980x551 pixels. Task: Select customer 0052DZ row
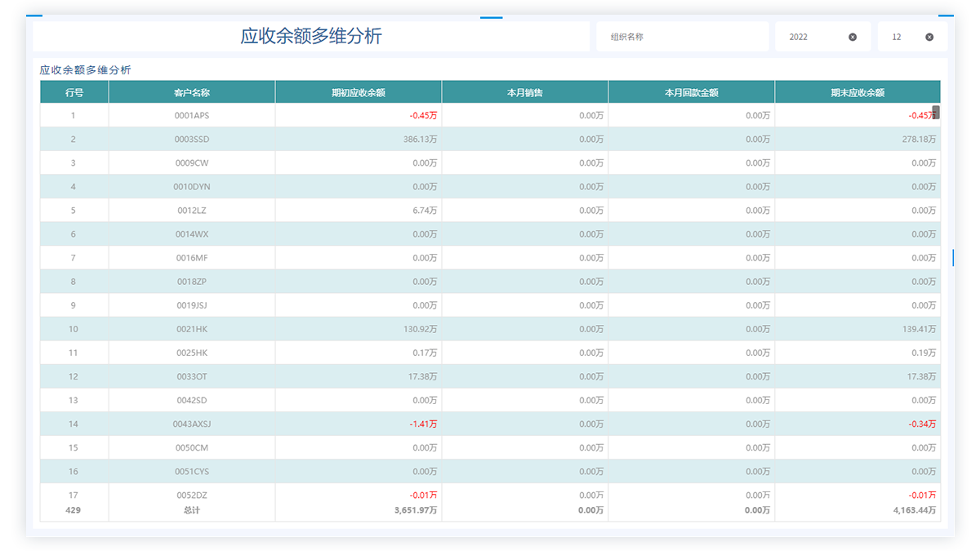[490, 495]
